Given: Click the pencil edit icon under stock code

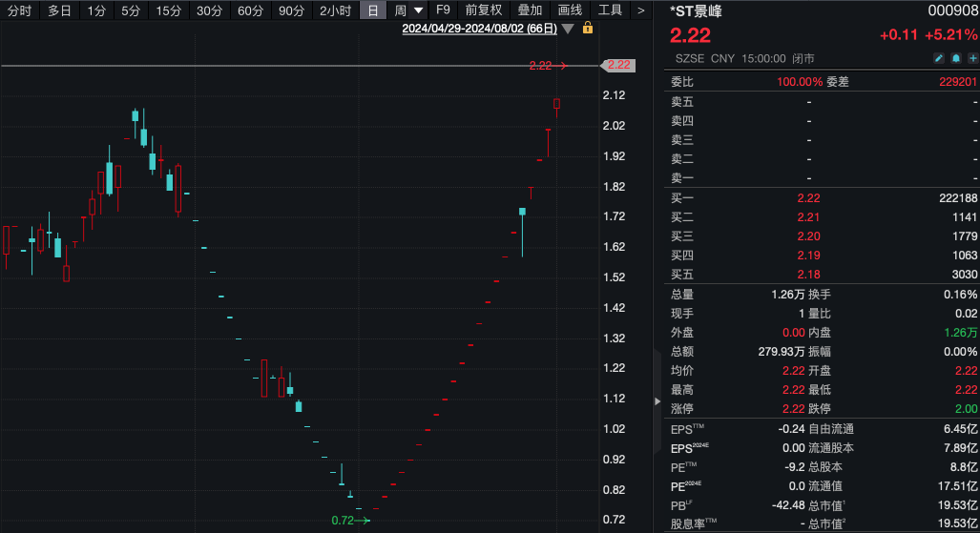Looking at the screenshot, I should pos(938,58).
